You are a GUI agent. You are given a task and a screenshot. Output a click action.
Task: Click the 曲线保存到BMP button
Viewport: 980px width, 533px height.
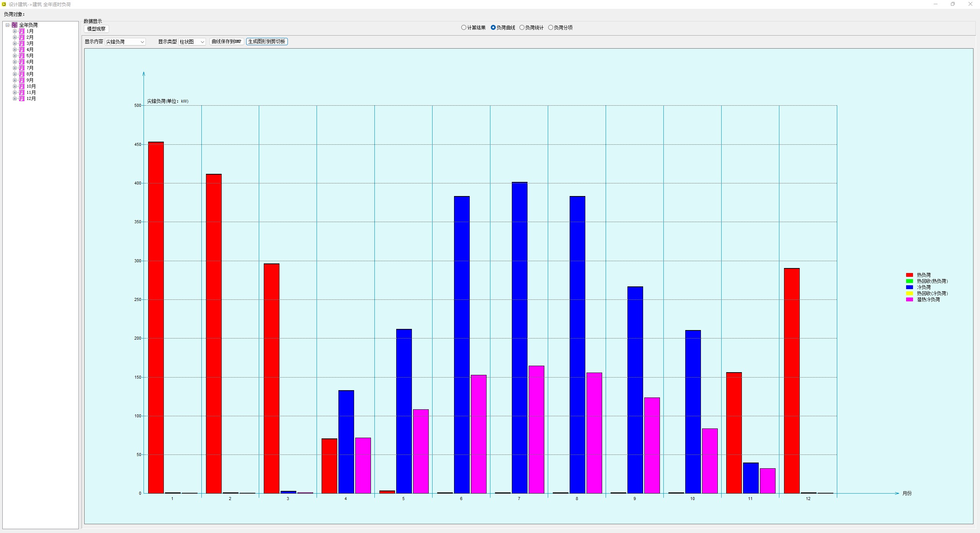(226, 41)
